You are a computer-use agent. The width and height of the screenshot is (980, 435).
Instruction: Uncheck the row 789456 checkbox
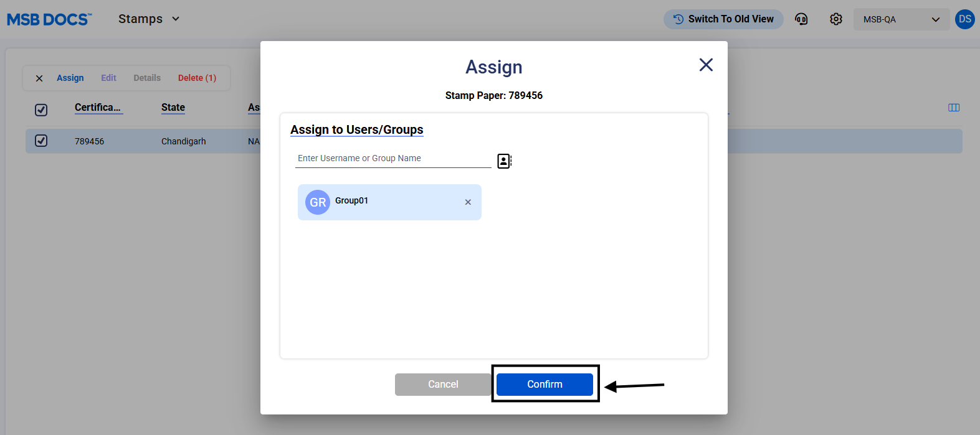tap(41, 141)
